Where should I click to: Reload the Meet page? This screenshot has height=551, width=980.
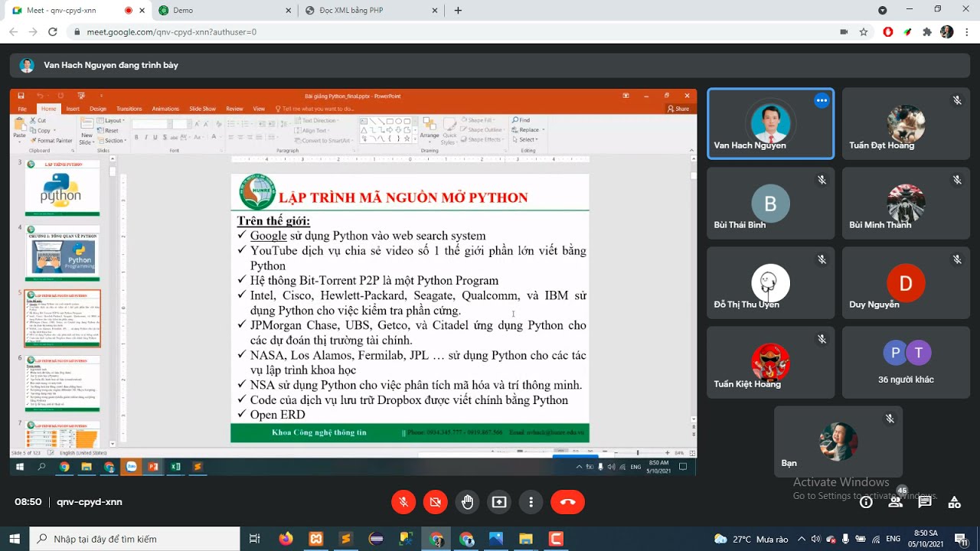(53, 32)
